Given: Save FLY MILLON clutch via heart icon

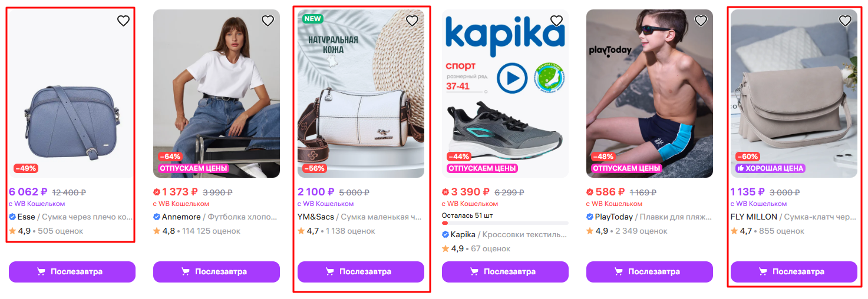Looking at the screenshot, I should [845, 21].
